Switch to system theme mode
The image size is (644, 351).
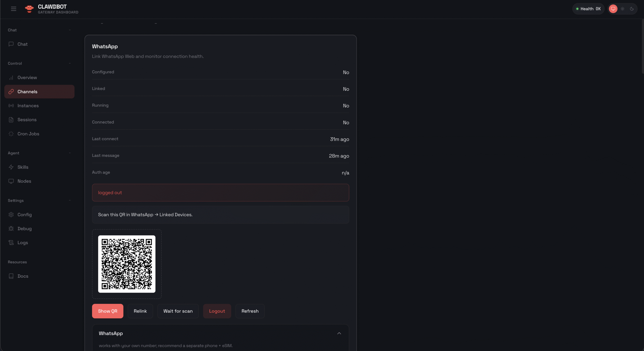coord(613,9)
